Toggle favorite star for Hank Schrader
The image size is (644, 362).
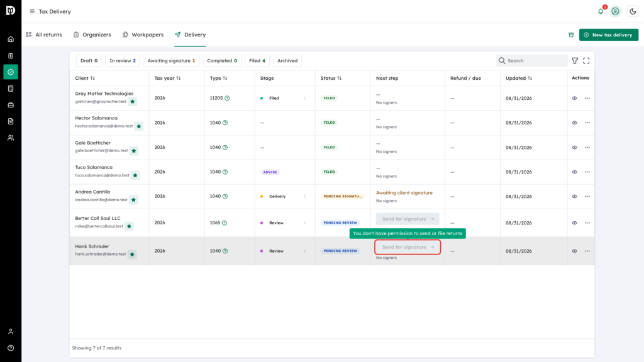pos(132,255)
